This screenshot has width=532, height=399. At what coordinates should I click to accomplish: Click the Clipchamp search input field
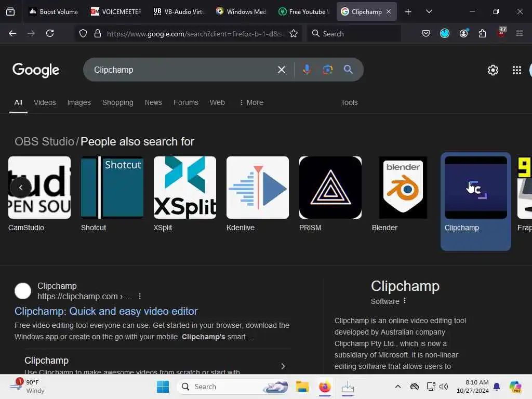183,70
